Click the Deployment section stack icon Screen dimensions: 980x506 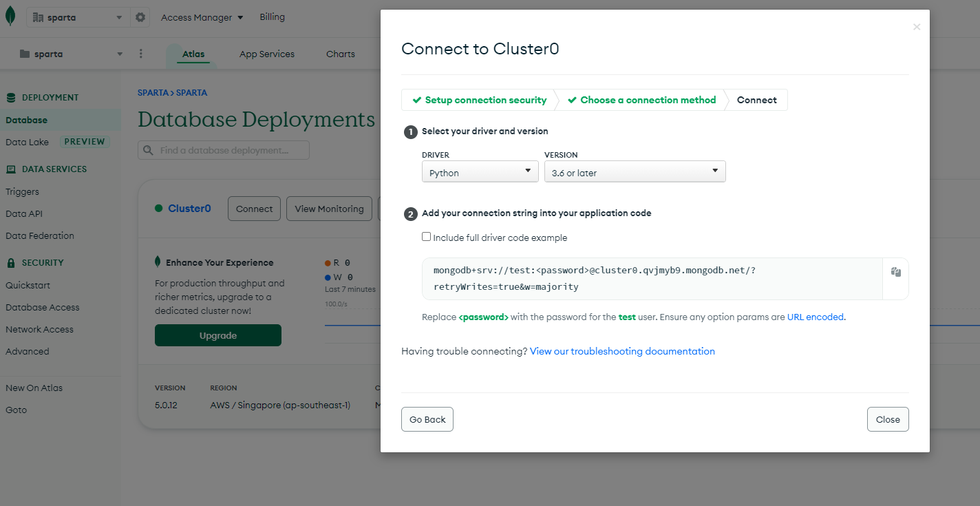(x=11, y=98)
